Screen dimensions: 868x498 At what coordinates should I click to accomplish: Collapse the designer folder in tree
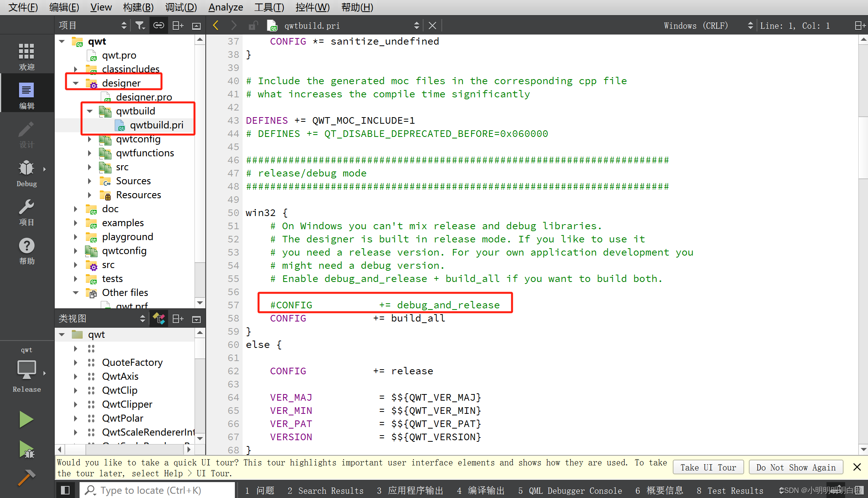point(76,83)
